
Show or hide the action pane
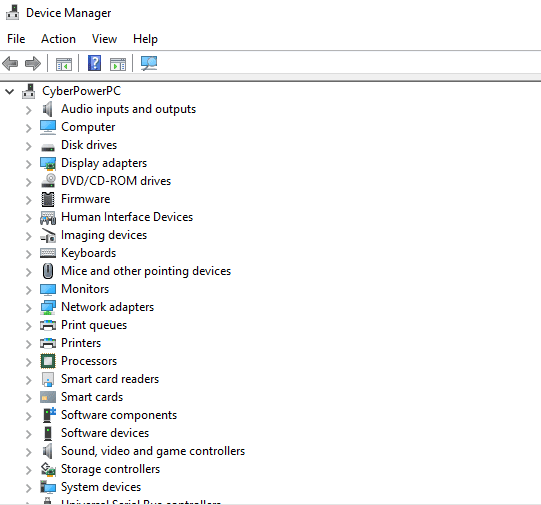coord(118,64)
